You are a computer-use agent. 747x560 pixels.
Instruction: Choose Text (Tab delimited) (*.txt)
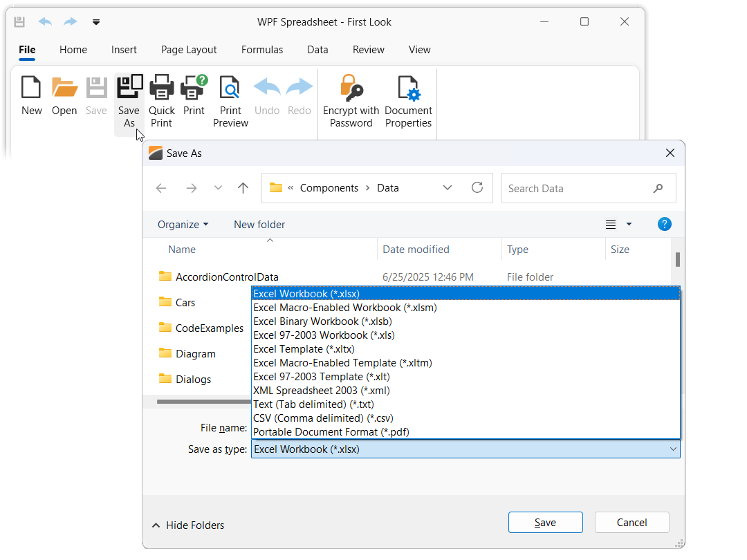click(465, 404)
